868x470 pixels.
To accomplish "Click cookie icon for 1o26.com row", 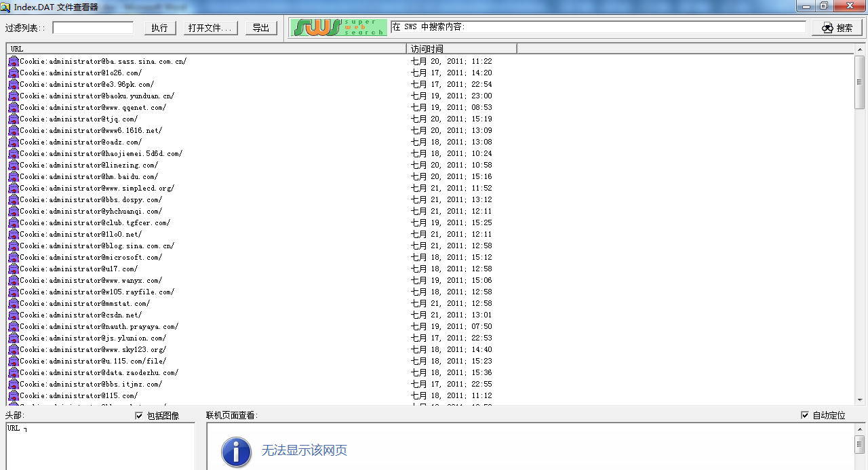I will pyautogui.click(x=14, y=73).
